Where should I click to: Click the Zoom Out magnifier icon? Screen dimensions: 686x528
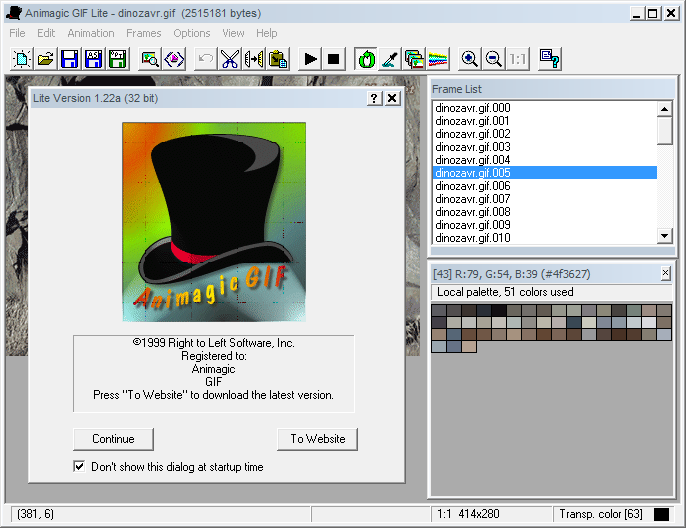(493, 59)
